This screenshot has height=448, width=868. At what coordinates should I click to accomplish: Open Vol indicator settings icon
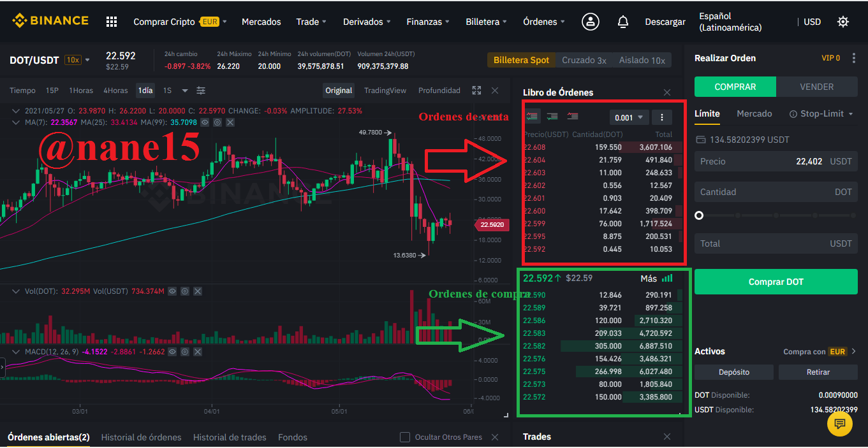click(185, 291)
